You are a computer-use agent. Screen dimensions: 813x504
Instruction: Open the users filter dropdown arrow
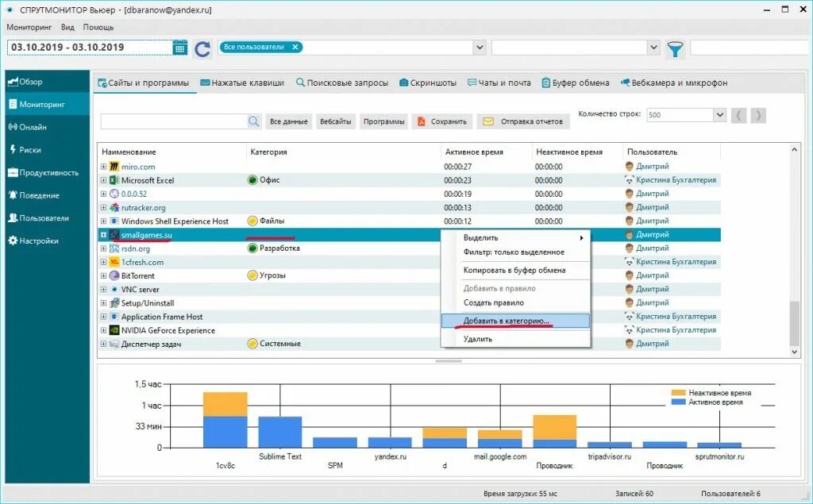(x=480, y=47)
